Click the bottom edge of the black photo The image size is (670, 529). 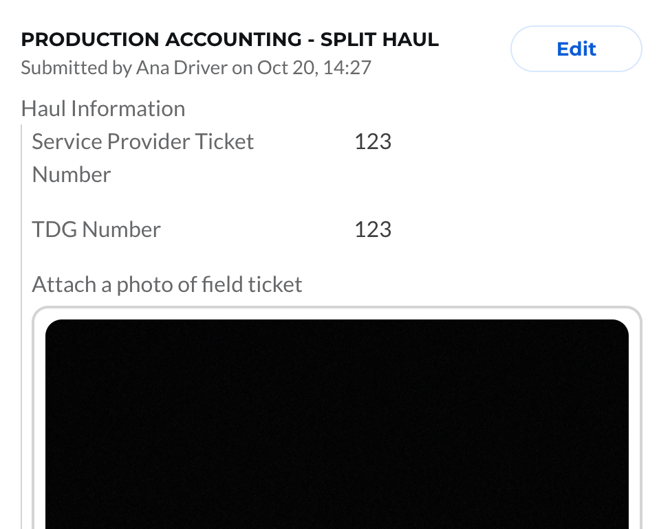pyautogui.click(x=337, y=524)
